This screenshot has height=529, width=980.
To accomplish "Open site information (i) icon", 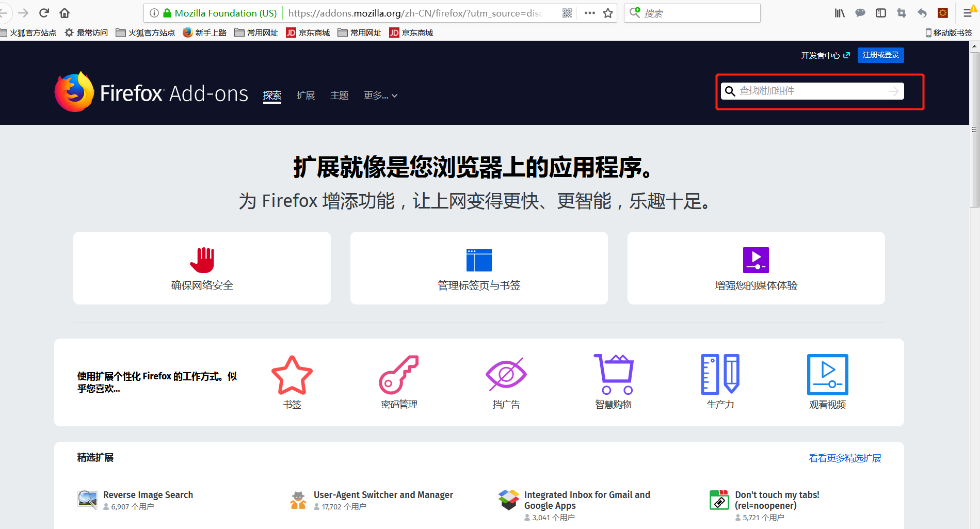I will [x=154, y=13].
